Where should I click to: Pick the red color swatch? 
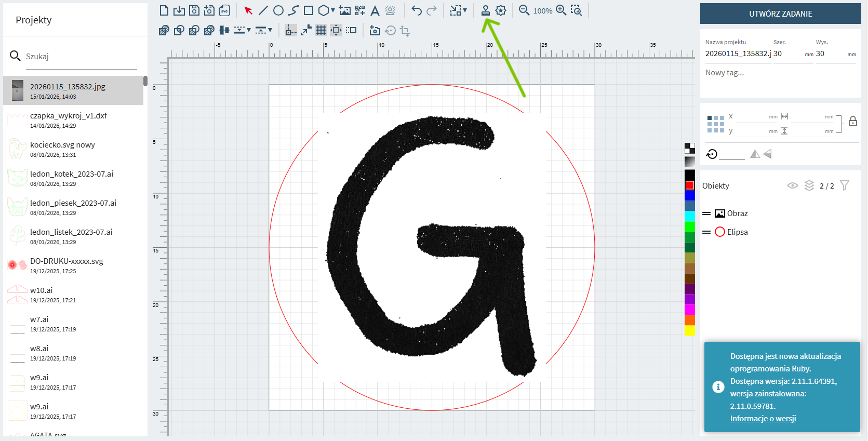pyautogui.click(x=690, y=185)
